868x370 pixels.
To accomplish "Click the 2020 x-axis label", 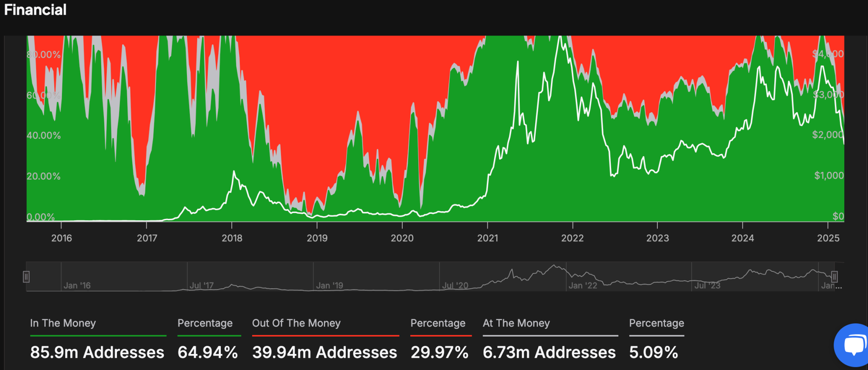I will click(x=402, y=238).
